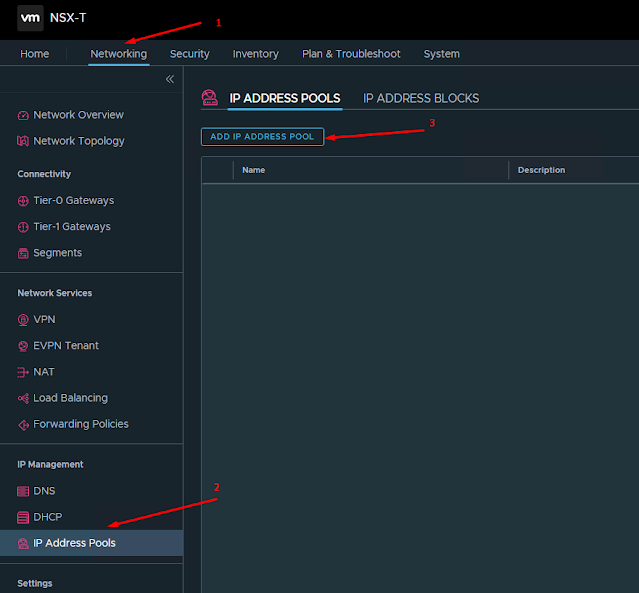Open the Inventory tab
639x593 pixels.
click(x=256, y=54)
